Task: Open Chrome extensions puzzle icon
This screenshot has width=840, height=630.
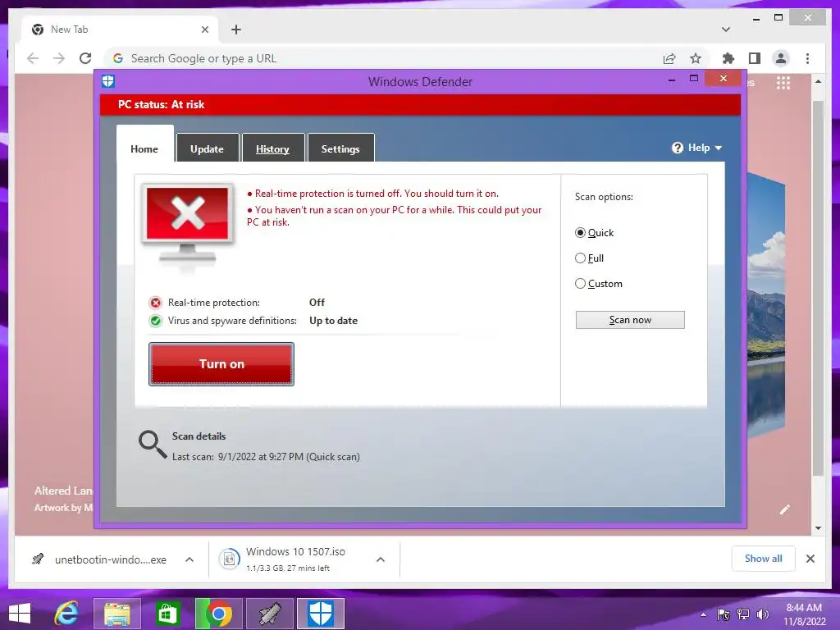Action: point(728,58)
